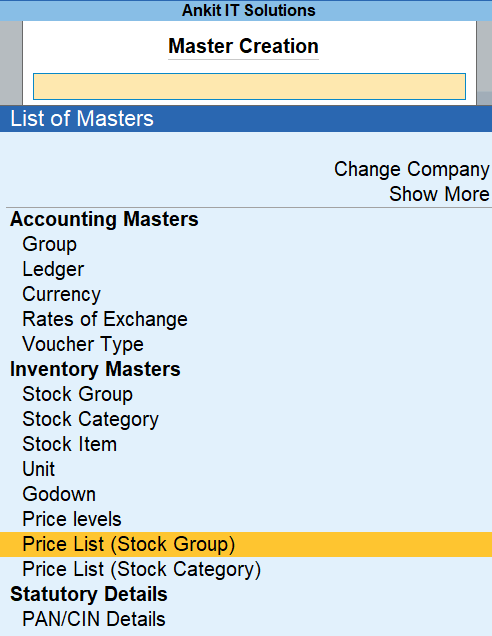Click the Inventory Masters section heading

click(x=95, y=369)
